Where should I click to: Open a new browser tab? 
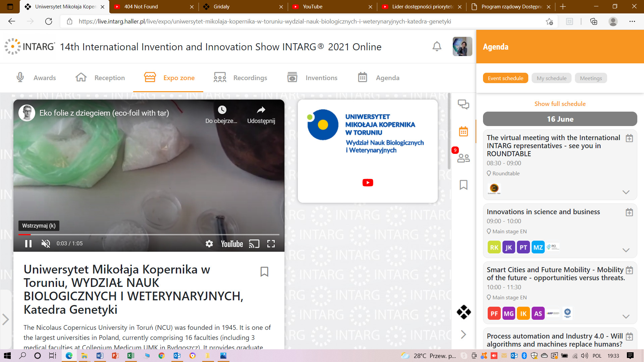[563, 7]
